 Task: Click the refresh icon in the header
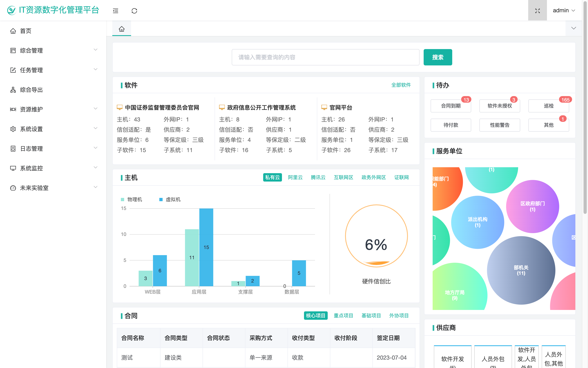[x=134, y=11]
